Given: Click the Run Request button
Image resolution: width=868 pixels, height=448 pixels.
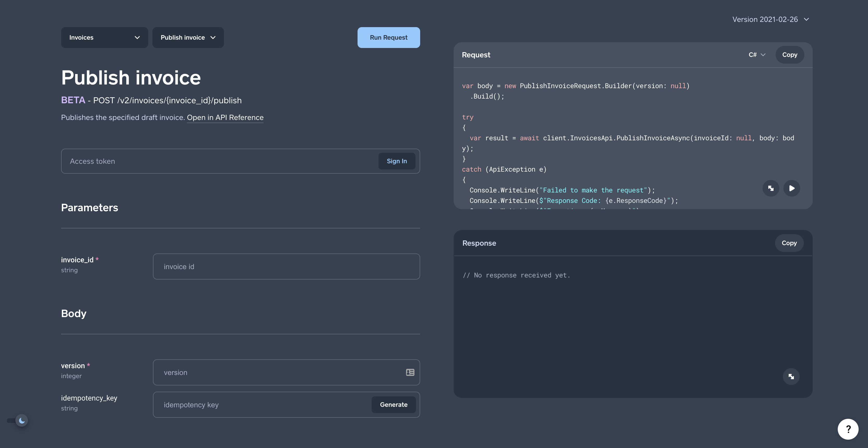Looking at the screenshot, I should [x=389, y=37].
